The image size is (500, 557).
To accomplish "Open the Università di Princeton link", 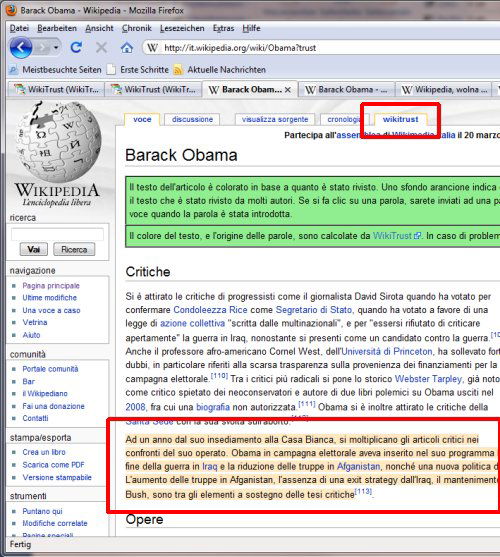I will click(386, 351).
